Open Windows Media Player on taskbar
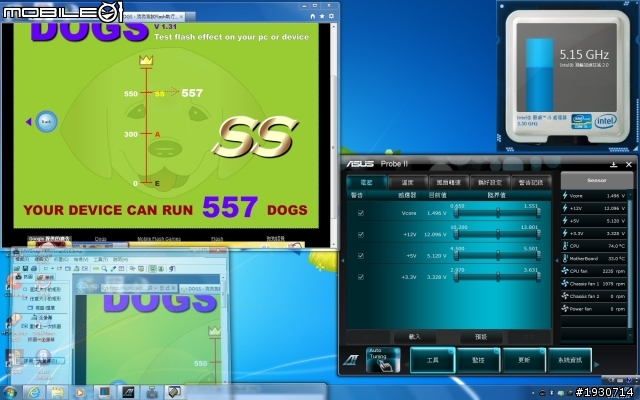Image resolution: width=640 pixels, height=400 pixels. pyautogui.click(x=80, y=392)
